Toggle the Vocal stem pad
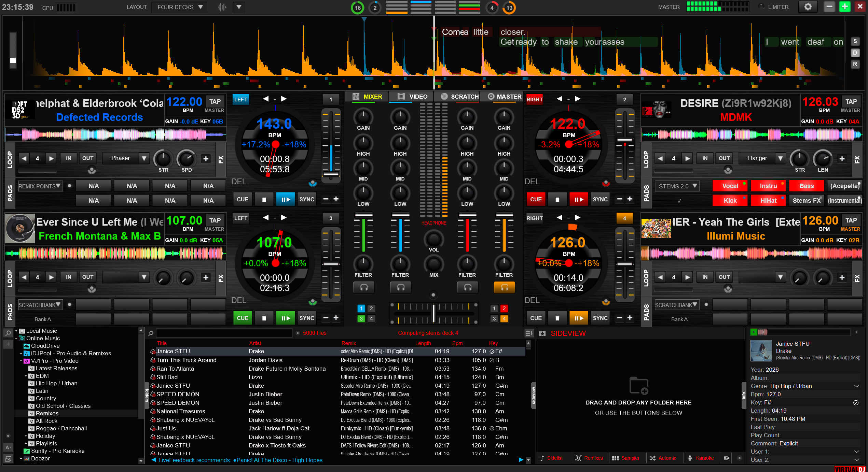This screenshot has height=472, width=868. pyautogui.click(x=730, y=186)
